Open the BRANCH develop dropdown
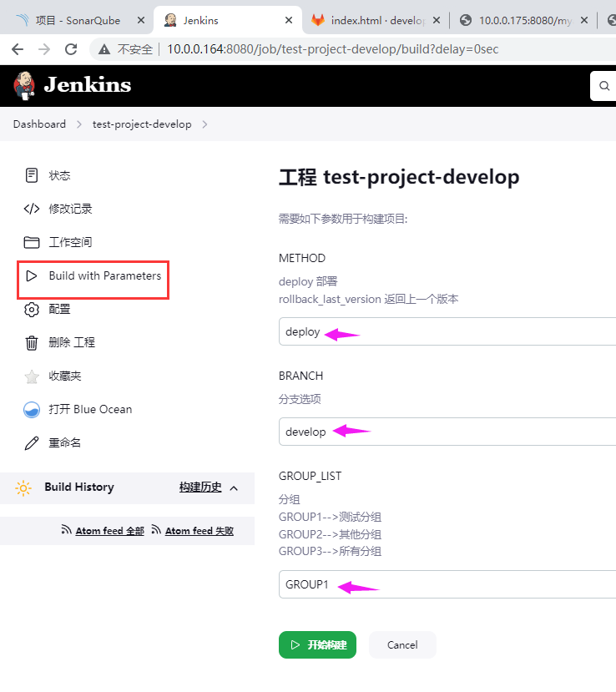The height and width of the screenshot is (692, 616). tap(447, 432)
